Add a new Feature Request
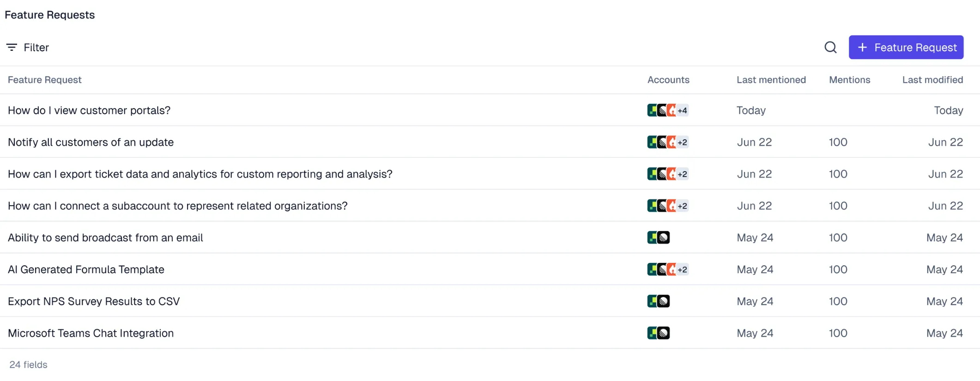This screenshot has height=381, width=980. (x=906, y=47)
